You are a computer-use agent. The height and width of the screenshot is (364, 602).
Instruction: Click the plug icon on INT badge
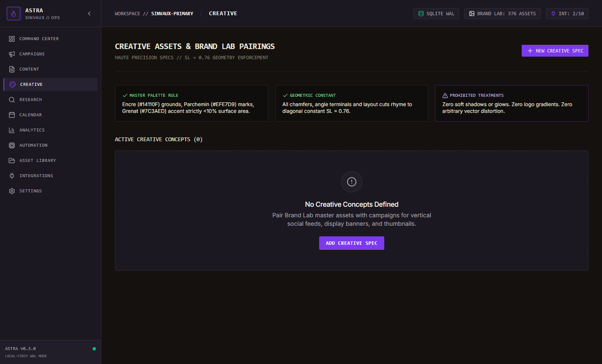553,14
